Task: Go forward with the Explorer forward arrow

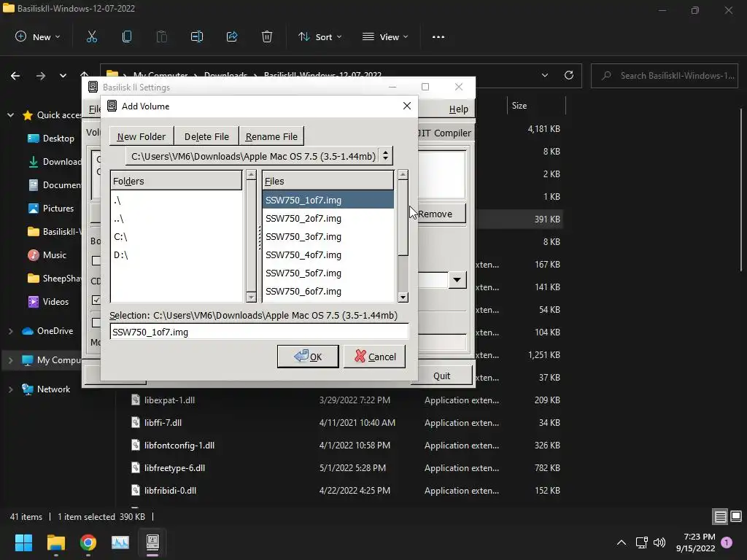Action: click(x=41, y=76)
